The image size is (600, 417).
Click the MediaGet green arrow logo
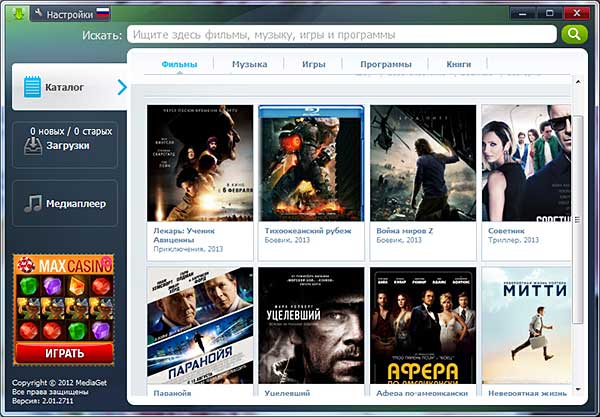coord(15,14)
